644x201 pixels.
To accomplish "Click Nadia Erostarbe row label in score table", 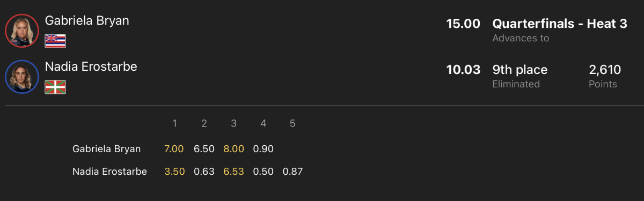I will (x=109, y=172).
